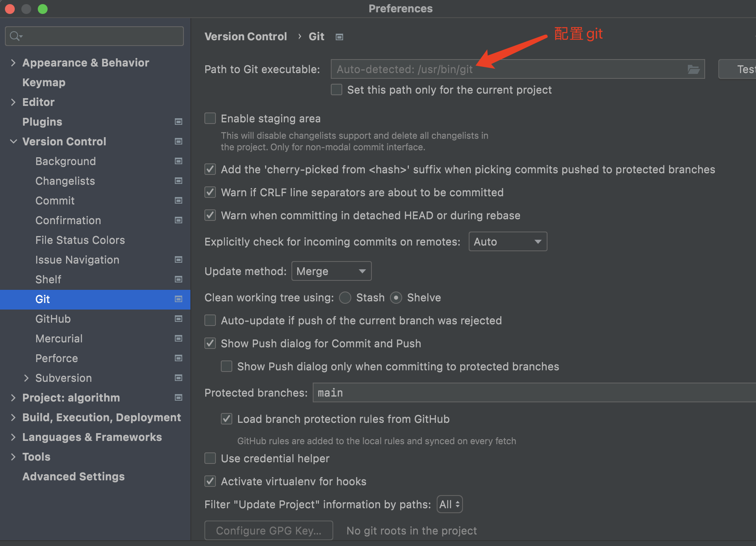Click the project-level icon next to GitHub
This screenshot has height=546, width=756.
point(178,319)
